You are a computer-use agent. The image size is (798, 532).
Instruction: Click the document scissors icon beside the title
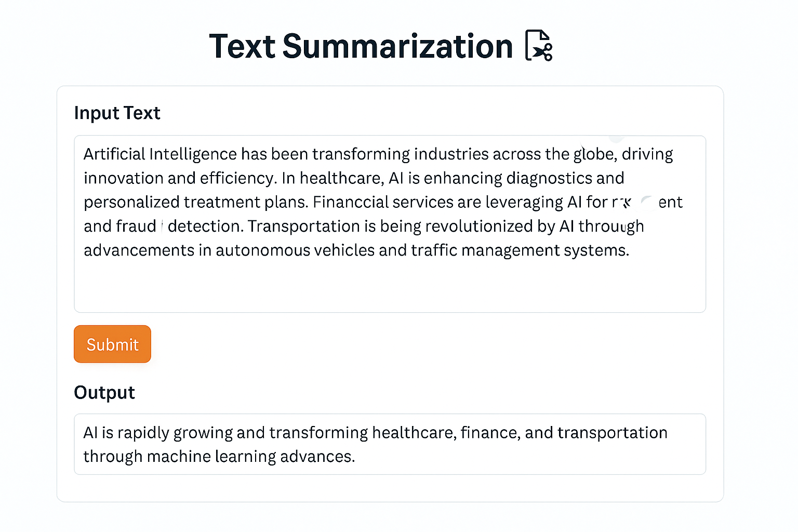click(x=539, y=46)
